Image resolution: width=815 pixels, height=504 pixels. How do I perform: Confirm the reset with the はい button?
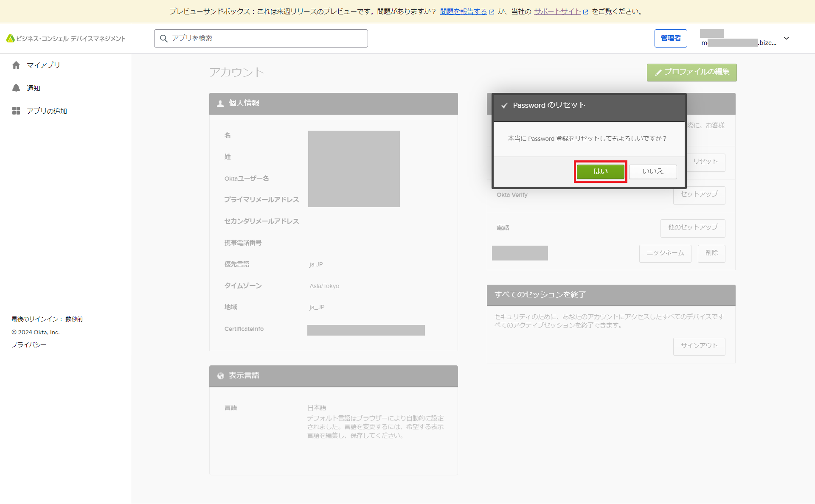[x=600, y=171]
